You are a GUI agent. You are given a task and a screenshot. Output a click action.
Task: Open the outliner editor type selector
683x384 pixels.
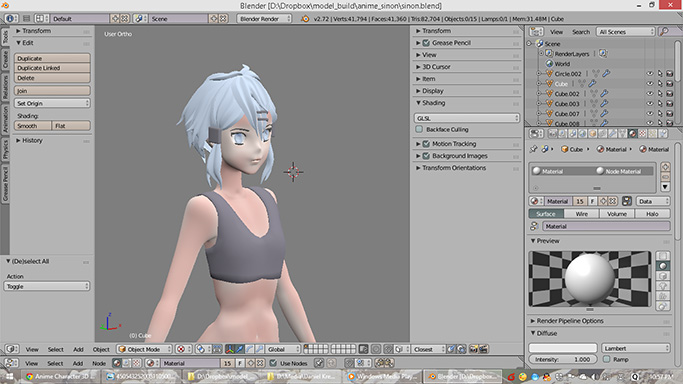[536, 32]
